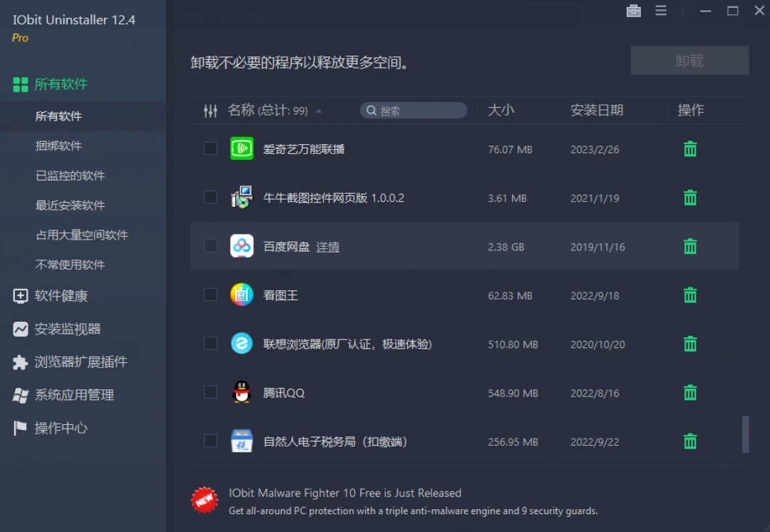Click the 510.80 MB size value
Screen dimensions: 770x532
[513, 344]
